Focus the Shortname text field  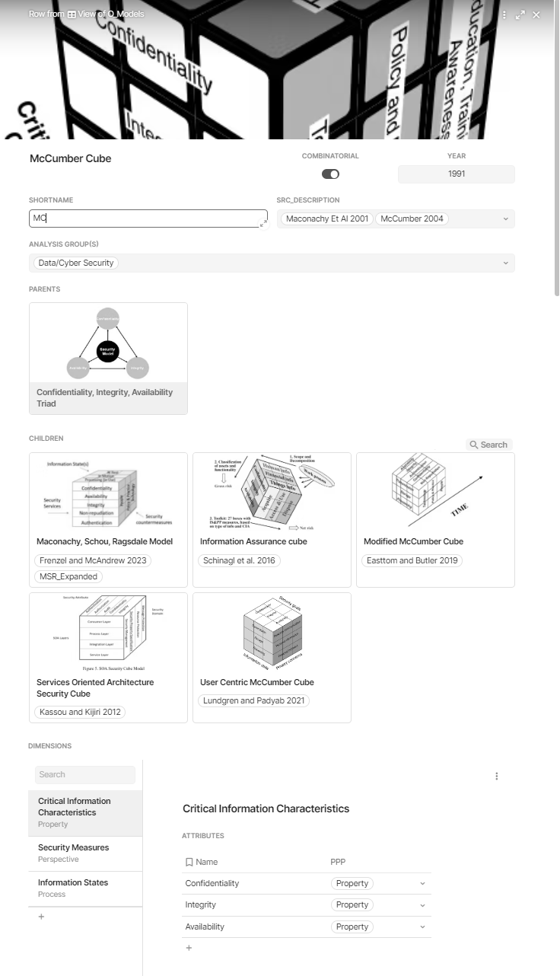tap(148, 218)
